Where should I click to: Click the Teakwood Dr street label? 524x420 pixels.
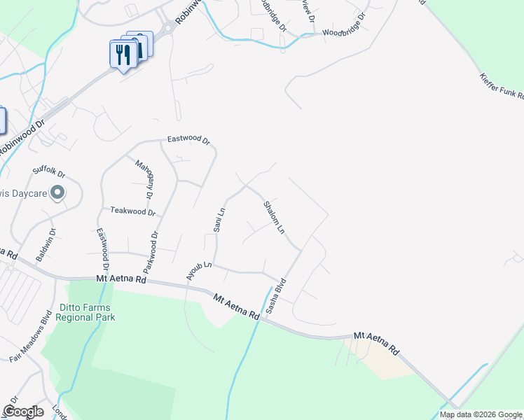coord(133,211)
